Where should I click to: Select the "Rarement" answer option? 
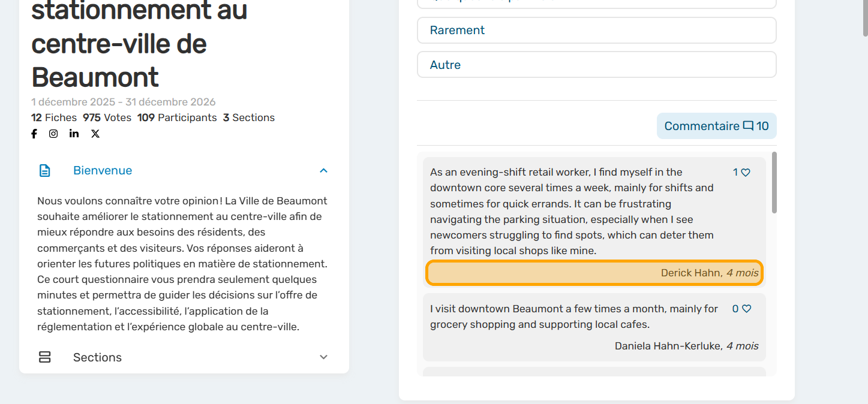(x=596, y=31)
